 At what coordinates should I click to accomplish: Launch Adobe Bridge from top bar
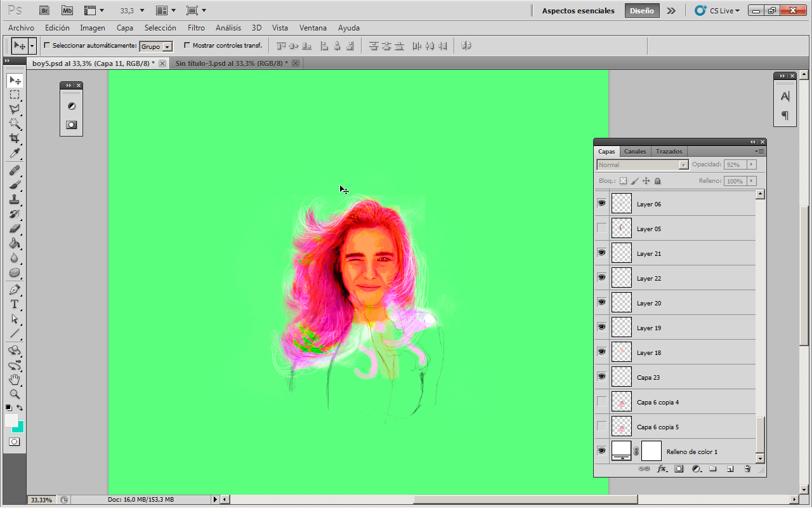click(x=44, y=11)
